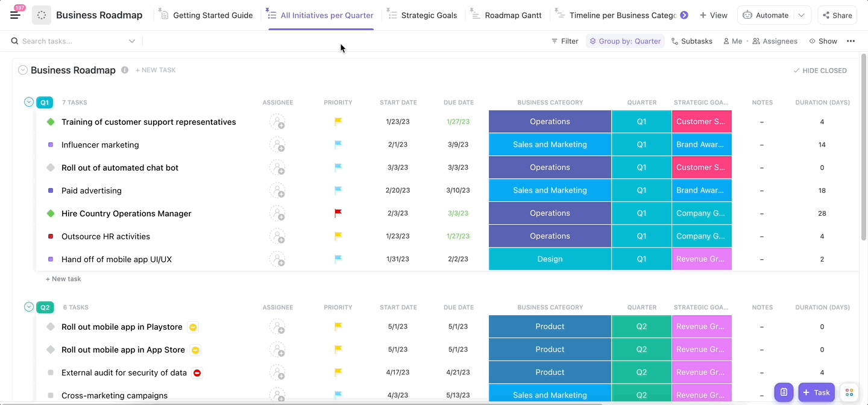Click Customer S... strategic goal cell for Training task

(702, 122)
